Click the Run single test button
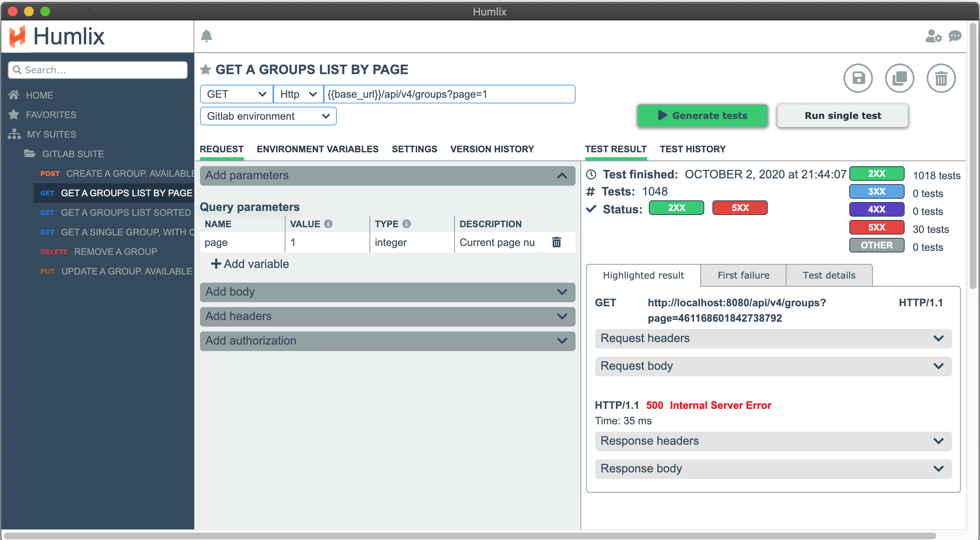 842,116
